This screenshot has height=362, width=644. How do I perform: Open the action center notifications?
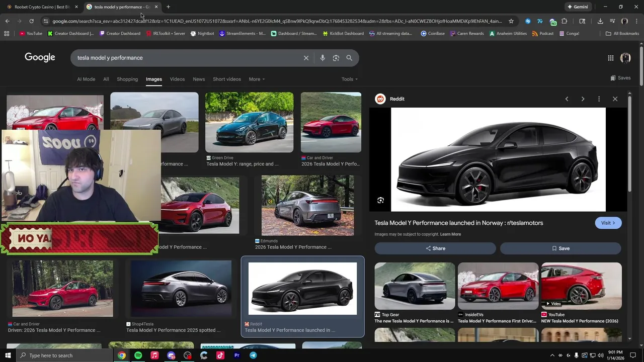(x=633, y=355)
